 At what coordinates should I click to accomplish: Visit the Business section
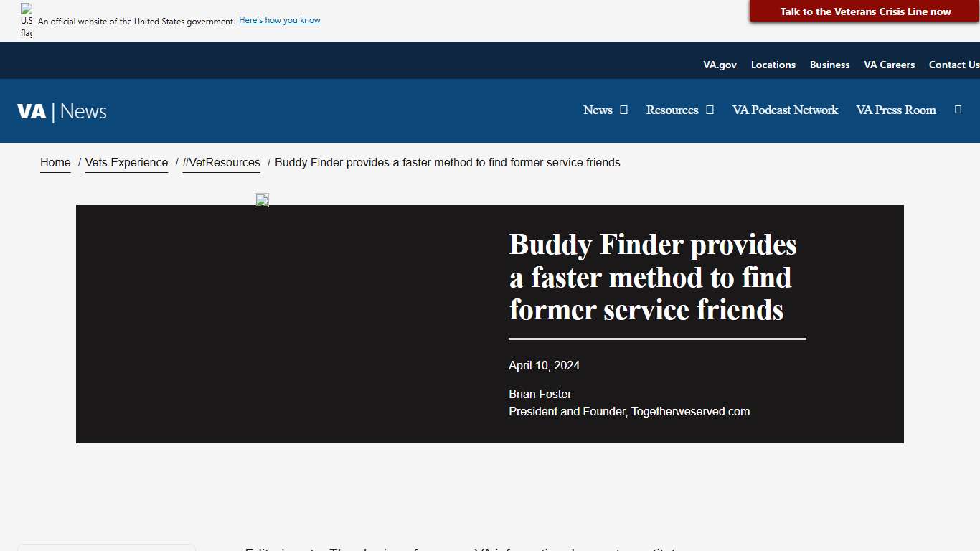click(x=829, y=65)
